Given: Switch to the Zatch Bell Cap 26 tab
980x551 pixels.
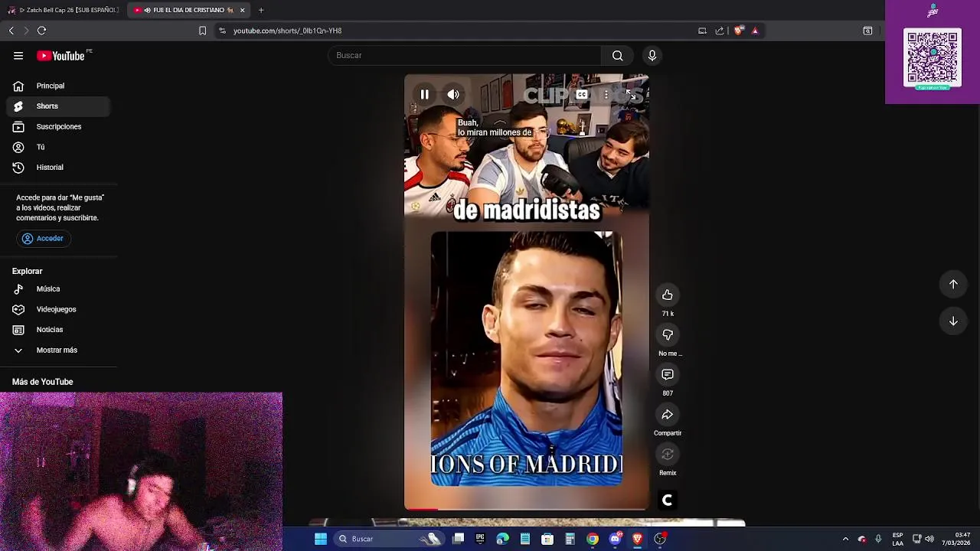Looking at the screenshot, I should click(63, 10).
